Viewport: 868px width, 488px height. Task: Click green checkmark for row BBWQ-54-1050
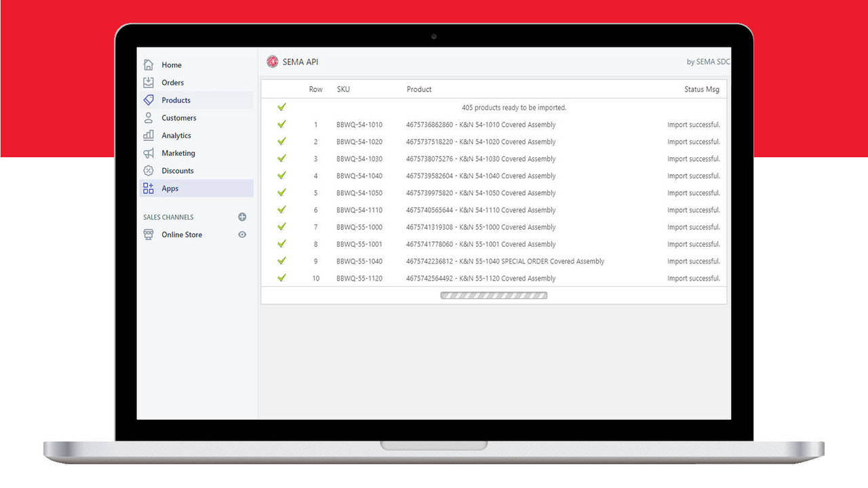[281, 192]
